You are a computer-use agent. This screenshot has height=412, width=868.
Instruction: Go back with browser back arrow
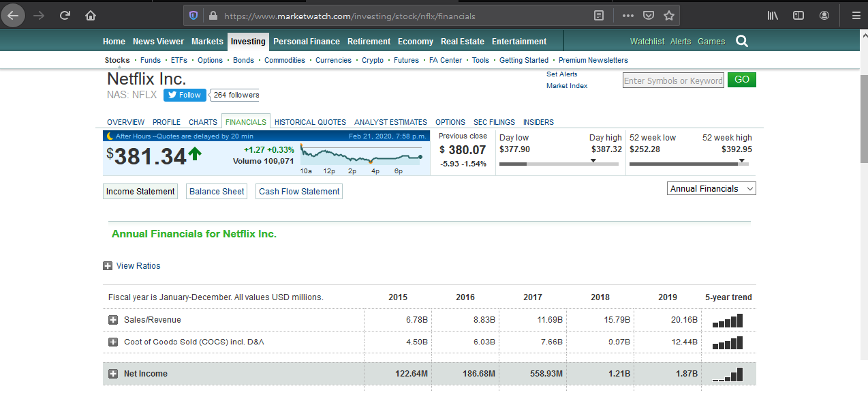coord(14,16)
